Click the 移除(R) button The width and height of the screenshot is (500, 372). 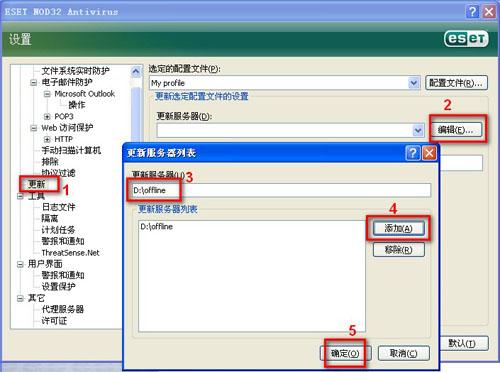(399, 250)
